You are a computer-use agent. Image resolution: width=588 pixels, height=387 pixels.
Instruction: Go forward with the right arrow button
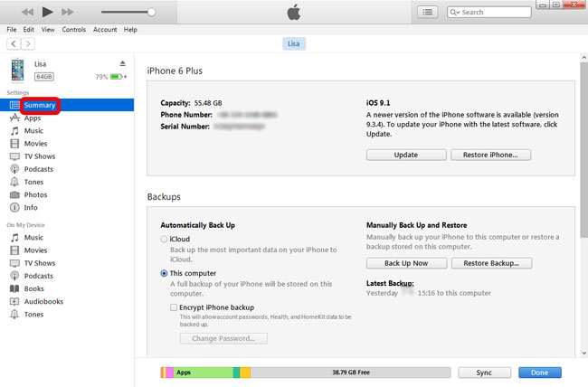tap(28, 44)
